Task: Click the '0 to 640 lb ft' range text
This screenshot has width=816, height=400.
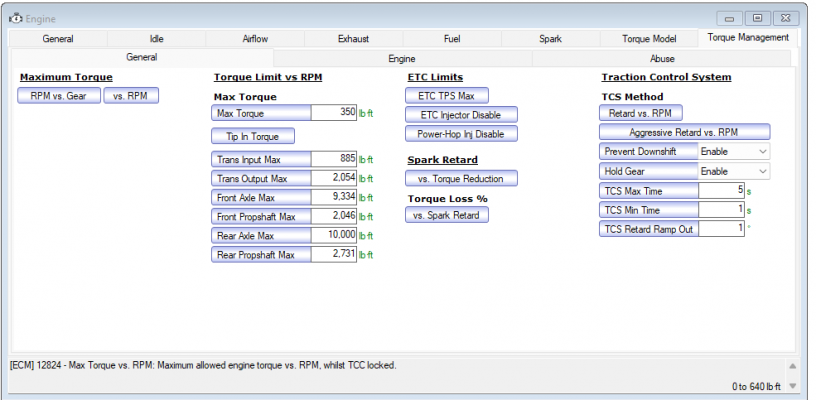Action: point(756,386)
